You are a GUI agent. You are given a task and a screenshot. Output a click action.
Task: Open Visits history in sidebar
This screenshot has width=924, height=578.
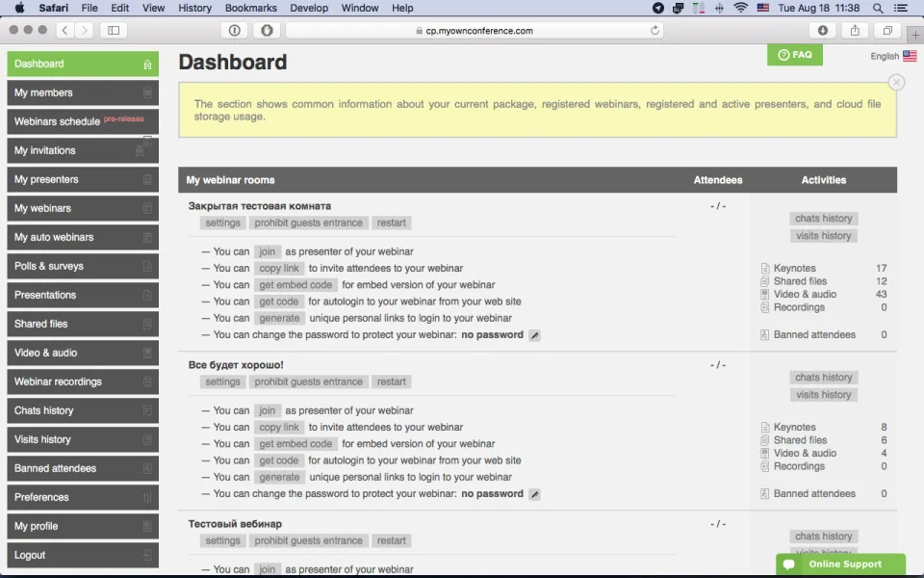click(83, 439)
